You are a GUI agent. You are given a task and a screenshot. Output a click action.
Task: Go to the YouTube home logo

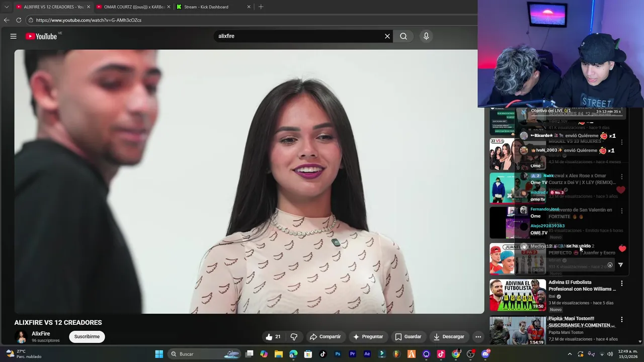click(41, 36)
